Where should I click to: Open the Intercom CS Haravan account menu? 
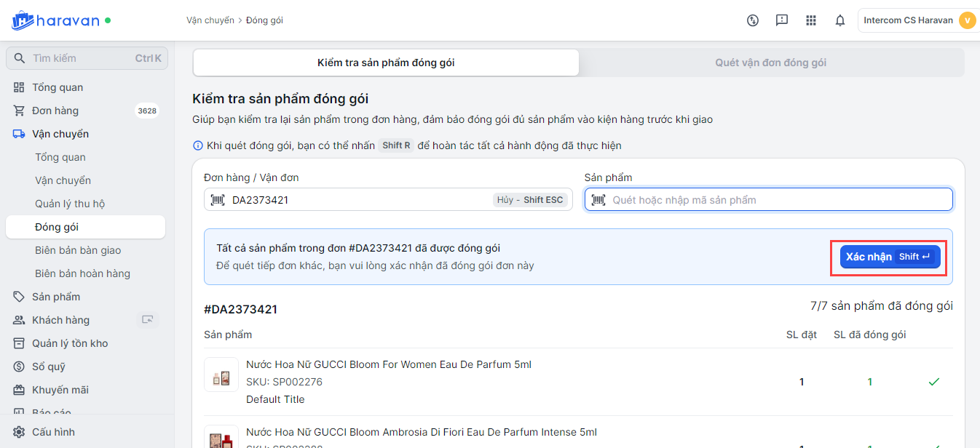pyautogui.click(x=917, y=20)
